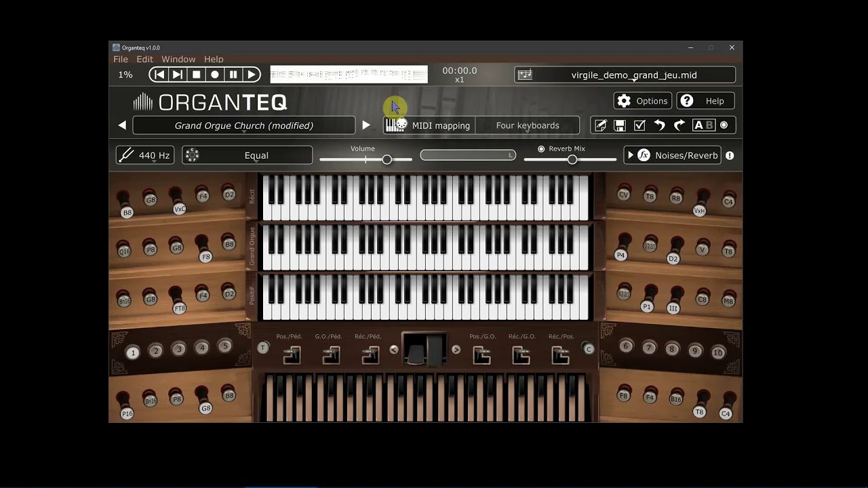Image resolution: width=868 pixels, height=488 pixels.
Task: Click the Reverb Mix slider handle
Action: point(572,159)
